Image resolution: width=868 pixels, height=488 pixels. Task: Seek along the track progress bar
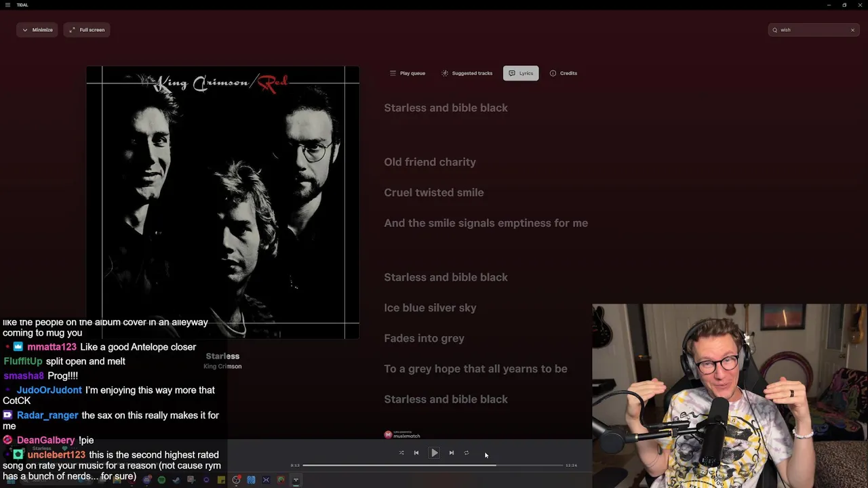click(433, 465)
